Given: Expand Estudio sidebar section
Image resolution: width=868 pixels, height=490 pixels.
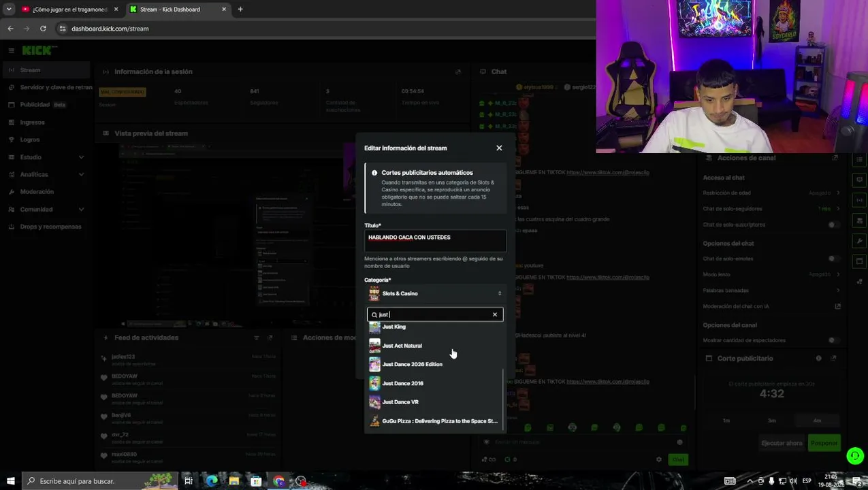Looking at the screenshot, I should click(48, 157).
